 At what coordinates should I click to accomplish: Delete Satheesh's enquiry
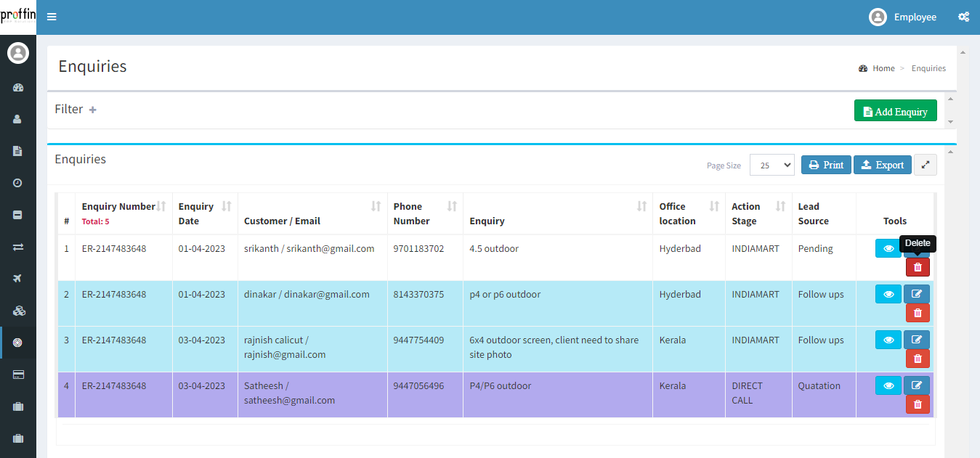tap(918, 404)
